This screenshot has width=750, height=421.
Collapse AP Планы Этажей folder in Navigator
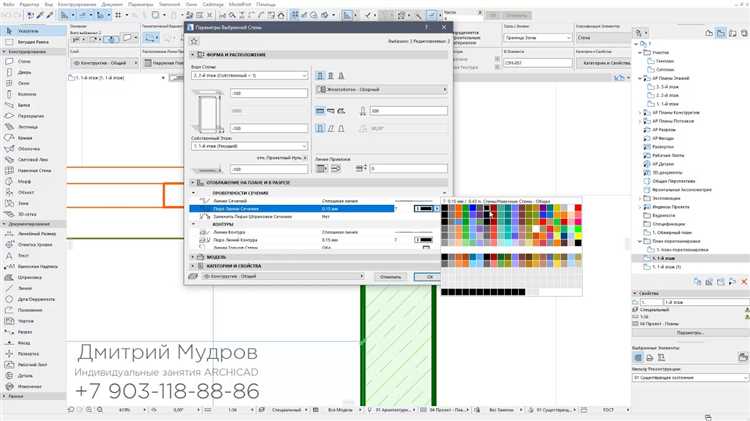click(x=640, y=78)
